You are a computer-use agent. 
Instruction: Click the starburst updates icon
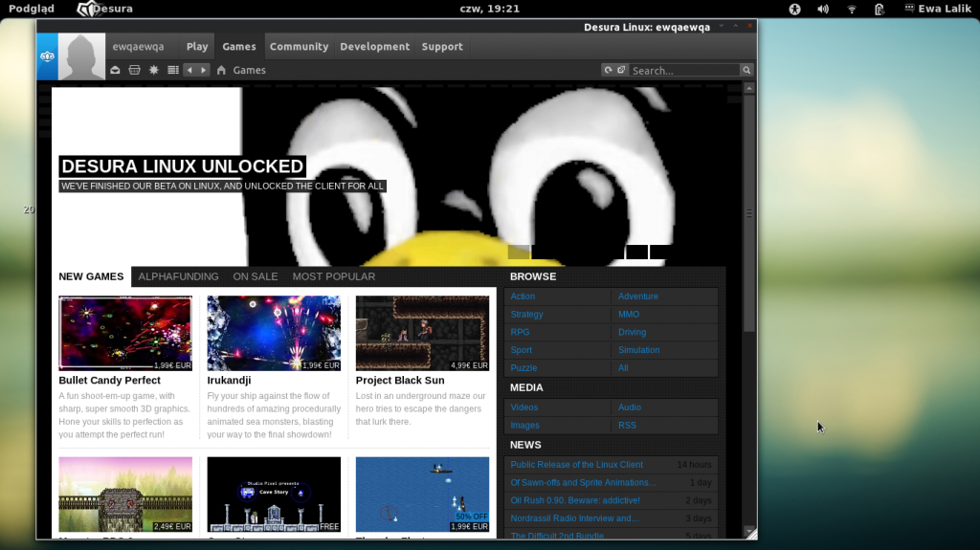(x=154, y=70)
